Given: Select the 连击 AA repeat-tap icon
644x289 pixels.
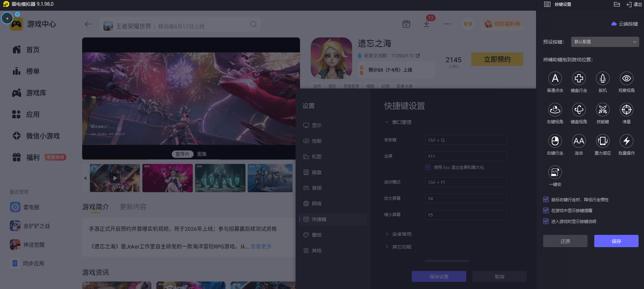Looking at the screenshot, I should point(579,141).
